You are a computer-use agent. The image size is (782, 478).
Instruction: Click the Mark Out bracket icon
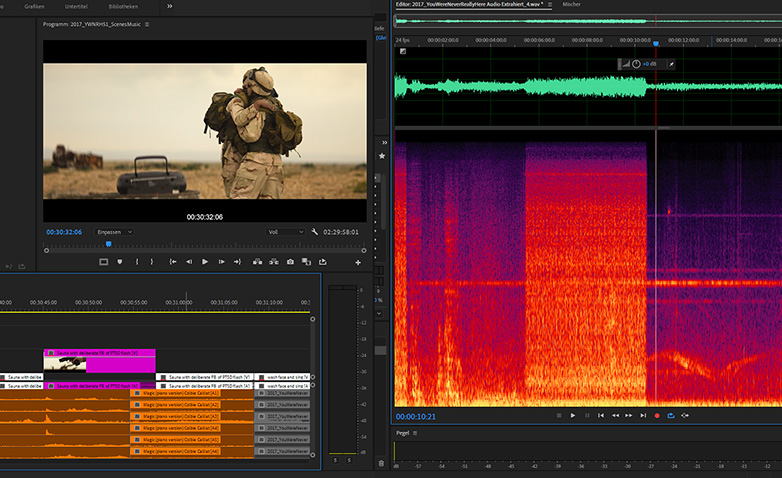pyautogui.click(x=152, y=262)
